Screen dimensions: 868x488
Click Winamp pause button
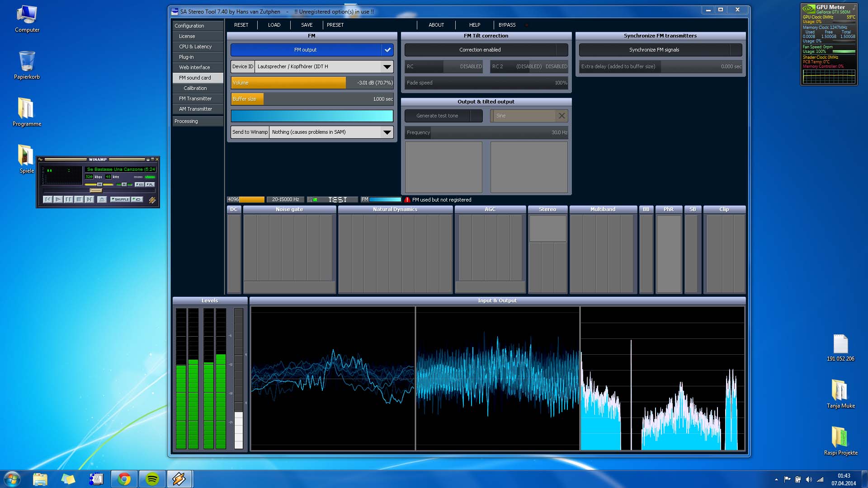(x=68, y=199)
